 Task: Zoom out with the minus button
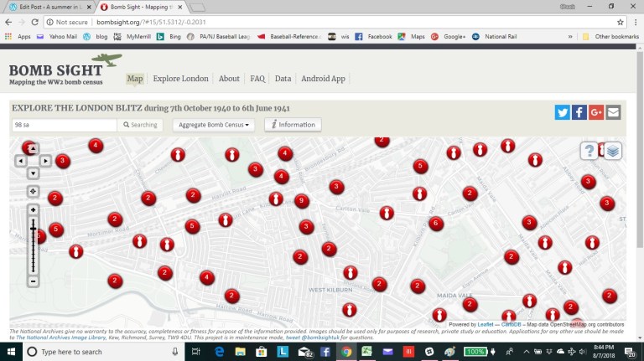pos(33,281)
